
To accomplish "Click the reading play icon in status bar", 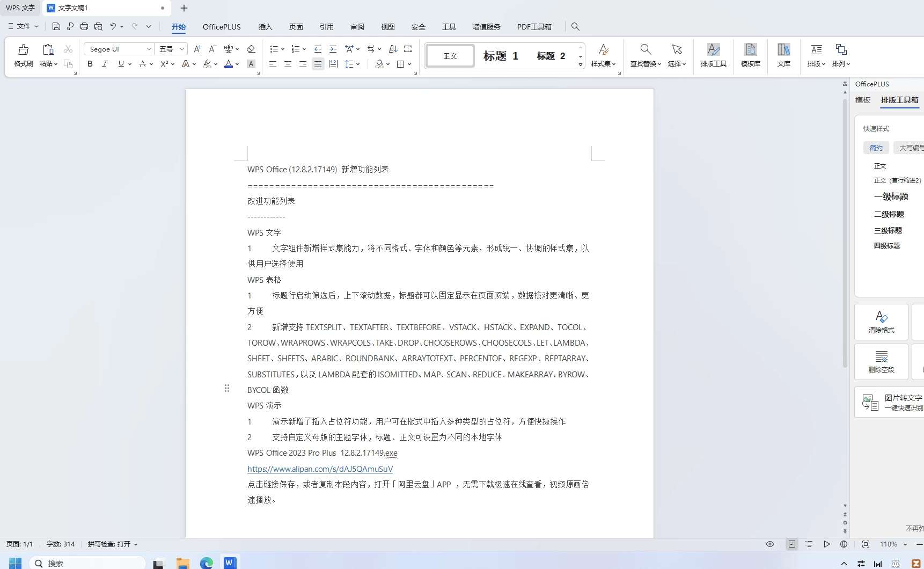I will 827,544.
